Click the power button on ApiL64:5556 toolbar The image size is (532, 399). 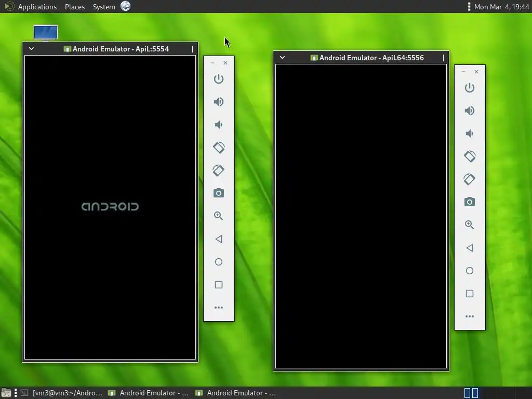coord(470,88)
